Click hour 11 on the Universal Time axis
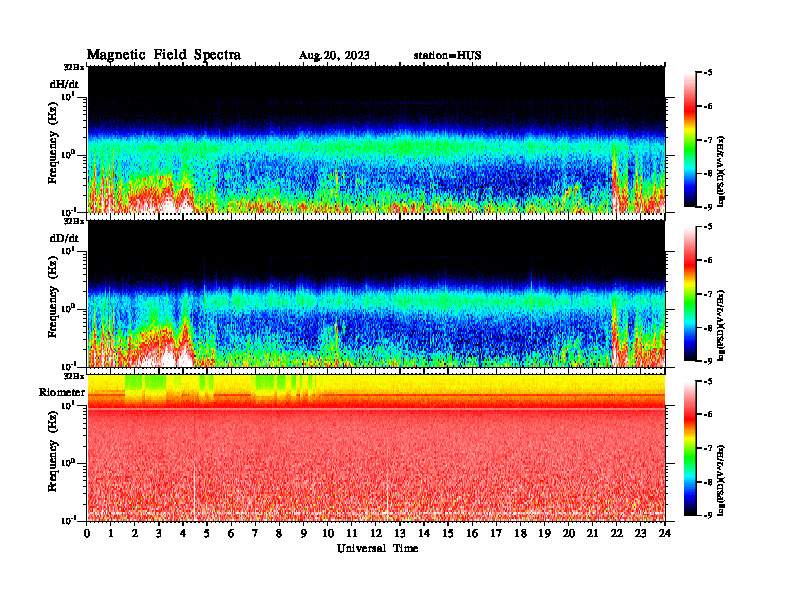This screenshot has width=792, height=612. pos(352,534)
